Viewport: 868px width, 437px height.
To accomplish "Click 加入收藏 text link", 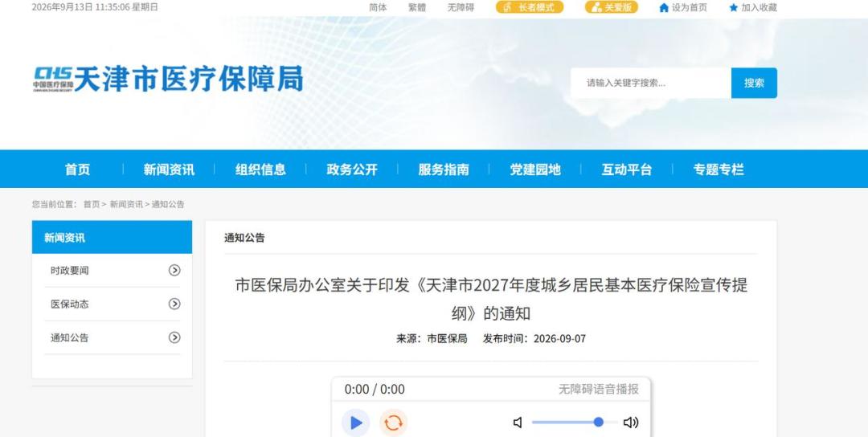I will coord(759,8).
